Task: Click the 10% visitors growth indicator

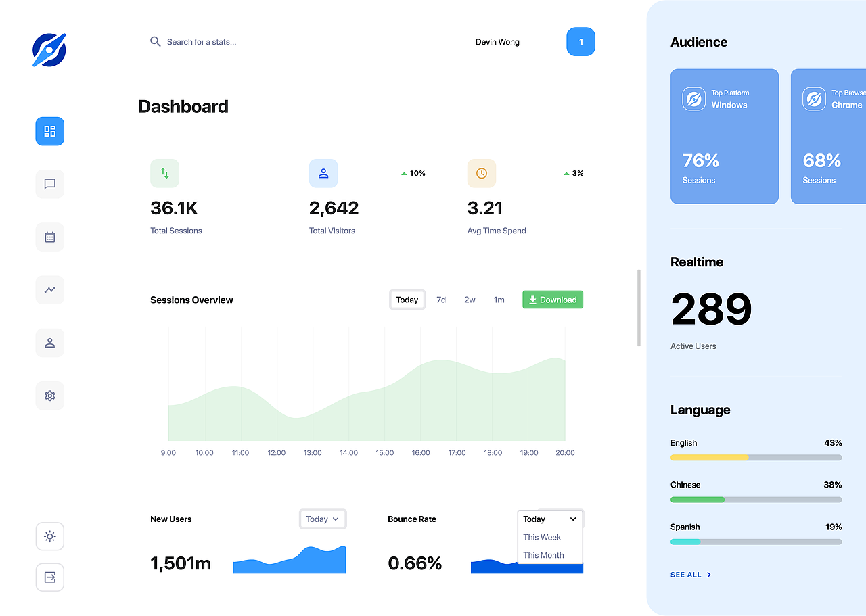Action: [413, 173]
